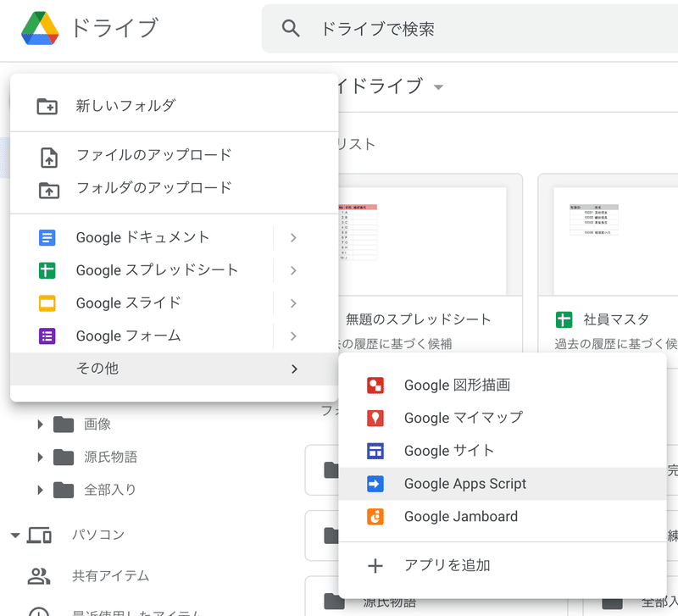The width and height of the screenshot is (678, 616).
Task: Click the Google Slides yellow icon
Action: [47, 303]
